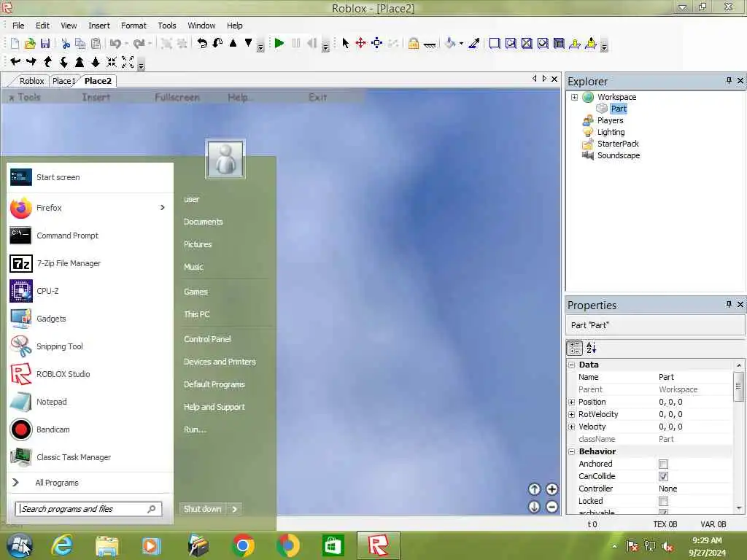747x560 pixels.
Task: Click the Save floppy disk icon
Action: pyautogui.click(x=45, y=44)
